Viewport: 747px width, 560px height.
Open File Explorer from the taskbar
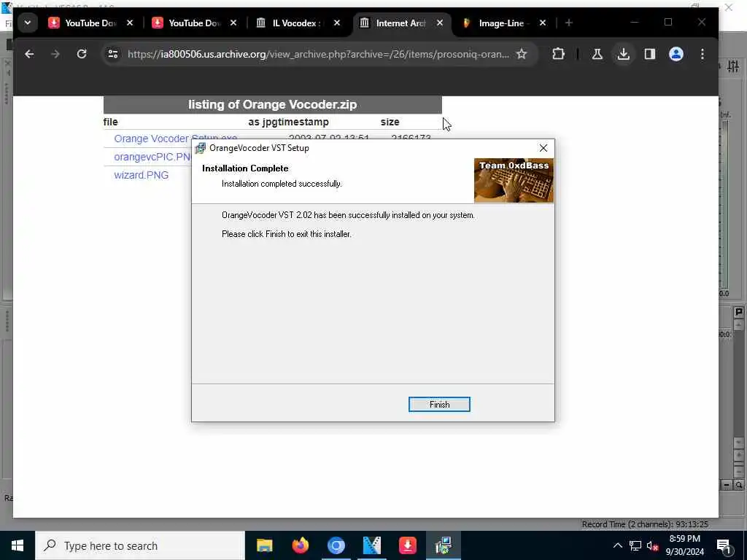pos(264,545)
